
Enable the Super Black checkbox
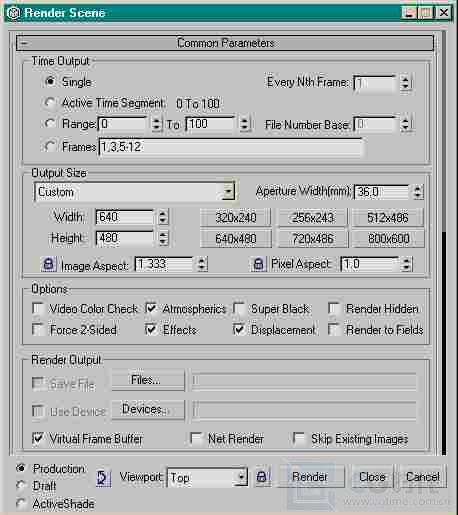tap(239, 308)
